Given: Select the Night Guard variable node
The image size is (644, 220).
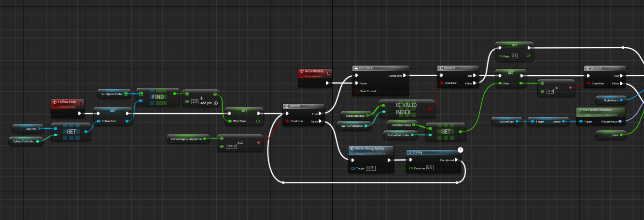Looking at the screenshot, I should pyautogui.click(x=611, y=100).
